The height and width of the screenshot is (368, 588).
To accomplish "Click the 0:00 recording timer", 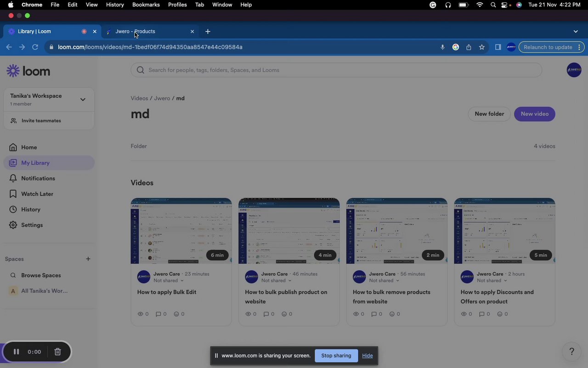I will pos(34,352).
